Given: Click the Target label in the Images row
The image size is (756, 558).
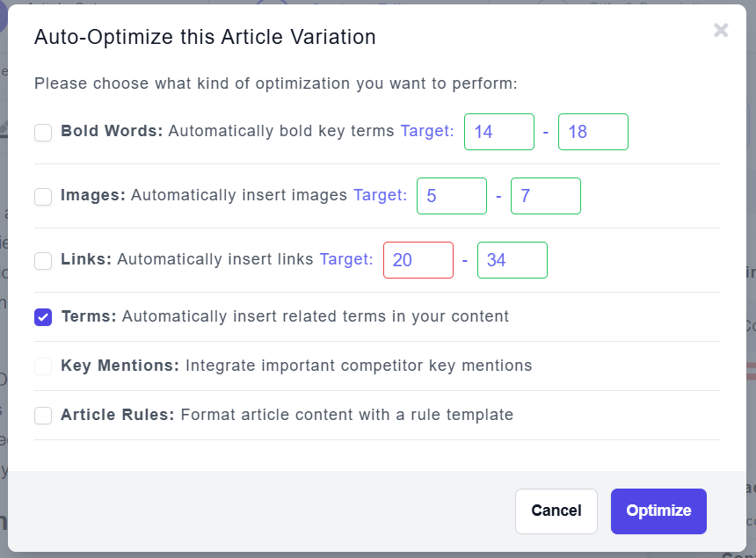Looking at the screenshot, I should click(380, 196).
